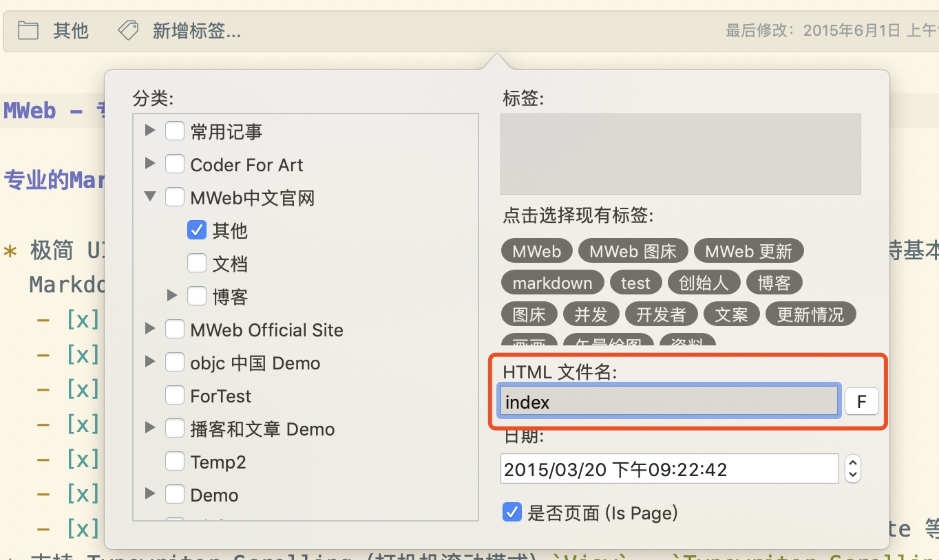Expand the Coder For Art category

[x=150, y=164]
